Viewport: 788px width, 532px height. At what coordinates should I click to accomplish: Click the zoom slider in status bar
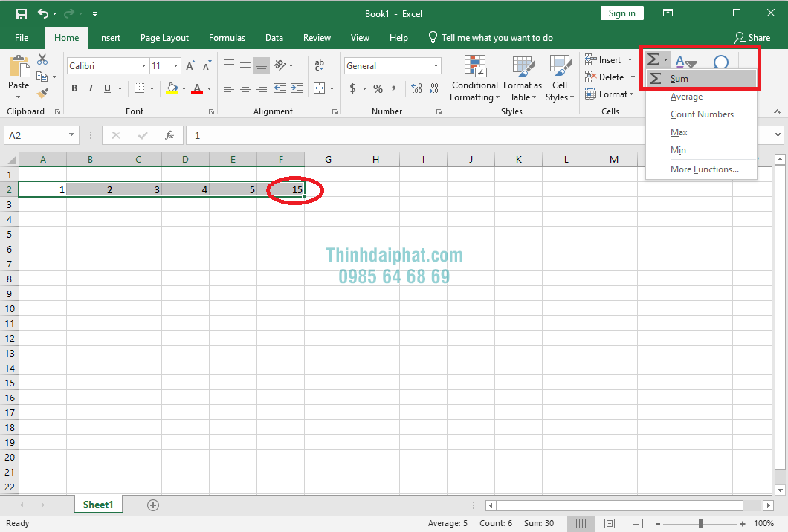(700, 523)
